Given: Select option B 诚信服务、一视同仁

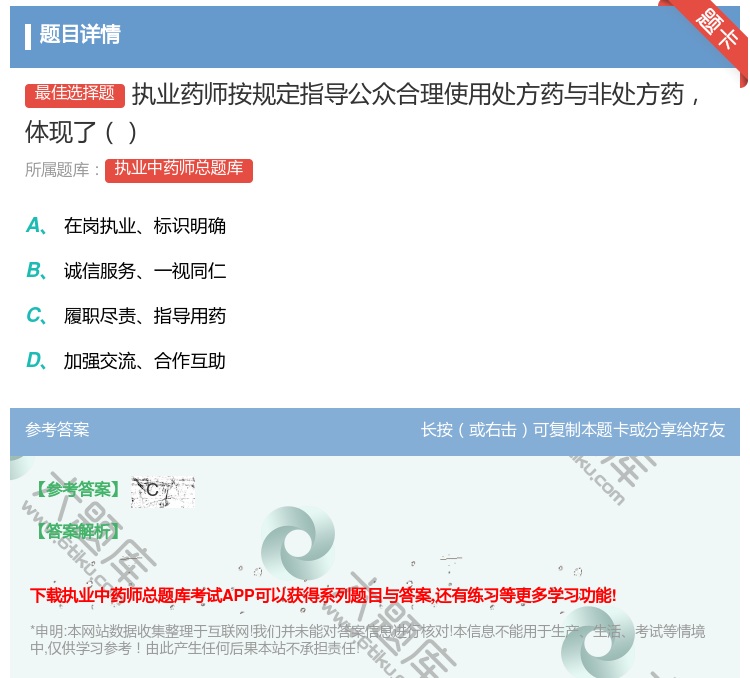Looking at the screenshot, I should [x=126, y=271].
